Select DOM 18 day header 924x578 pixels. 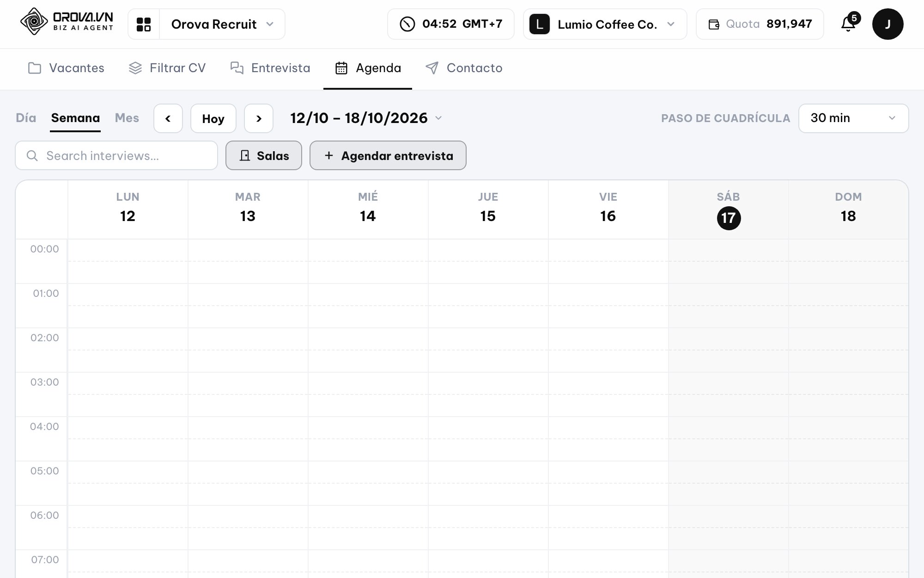[849, 209]
